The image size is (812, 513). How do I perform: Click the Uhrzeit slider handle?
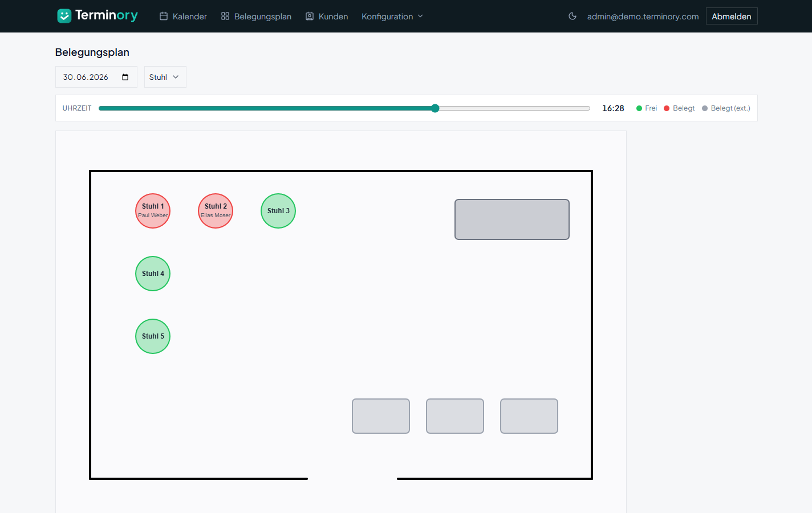click(x=435, y=108)
